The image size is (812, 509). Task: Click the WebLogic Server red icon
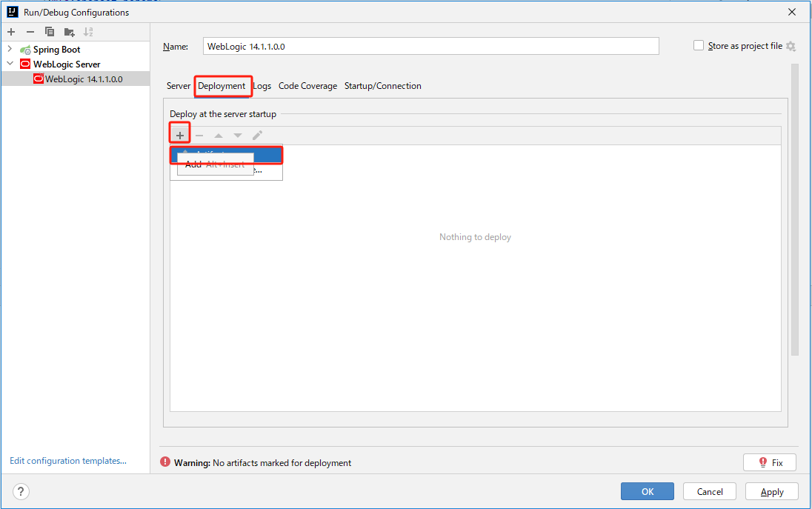pos(25,64)
